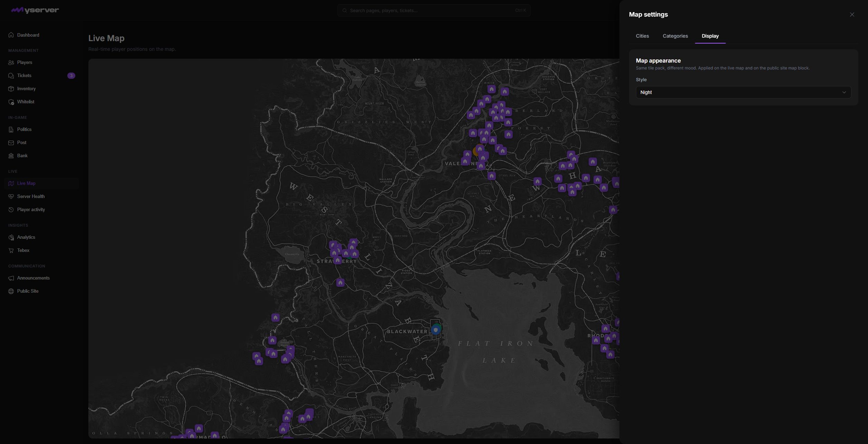Click the Whitelist shield icon

pos(11,102)
